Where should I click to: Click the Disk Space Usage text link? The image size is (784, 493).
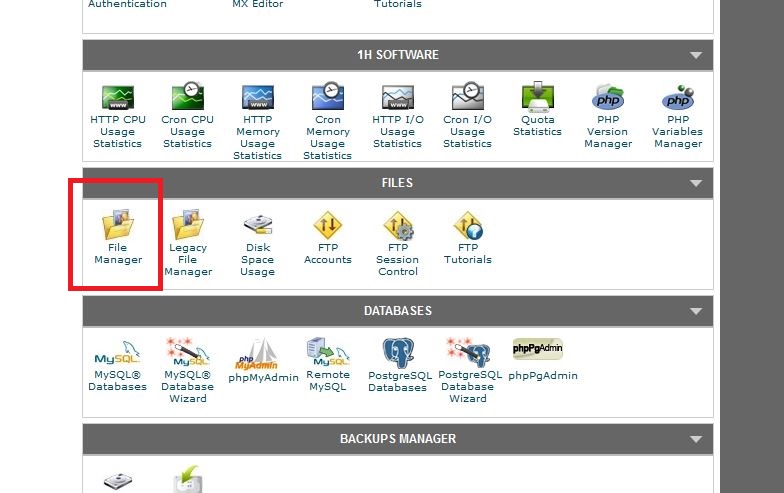258,260
